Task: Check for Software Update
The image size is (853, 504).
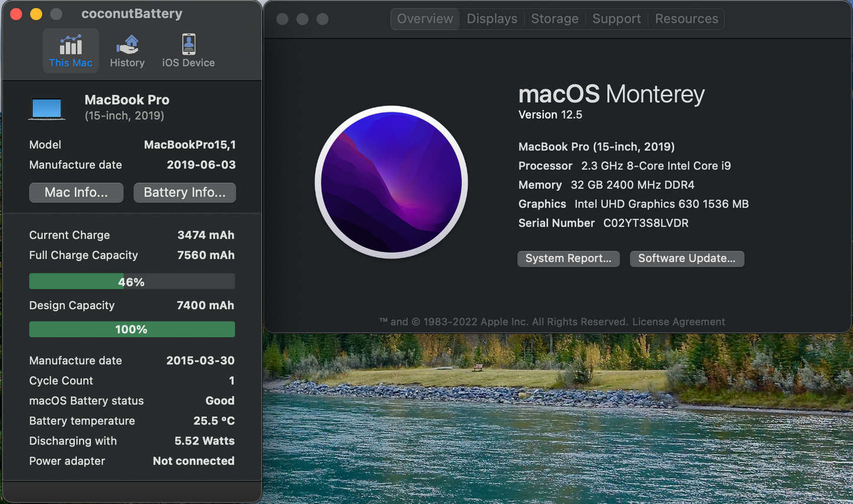Action: click(x=687, y=258)
